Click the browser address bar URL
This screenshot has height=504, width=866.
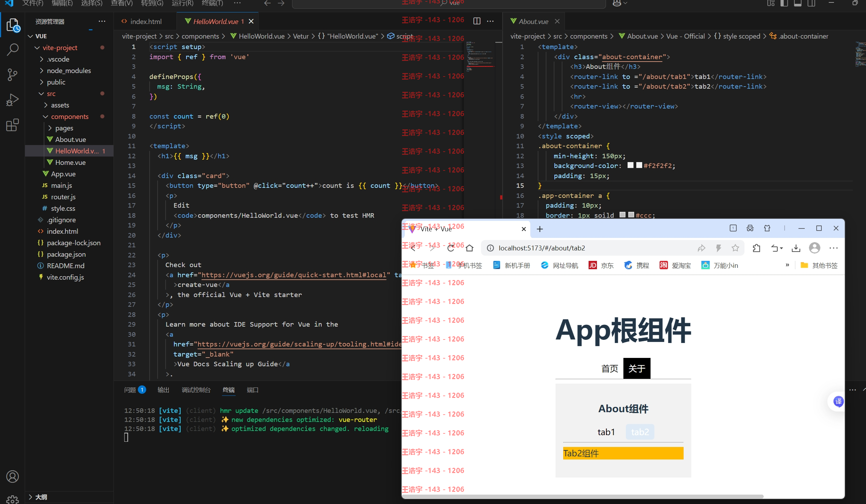(x=542, y=248)
